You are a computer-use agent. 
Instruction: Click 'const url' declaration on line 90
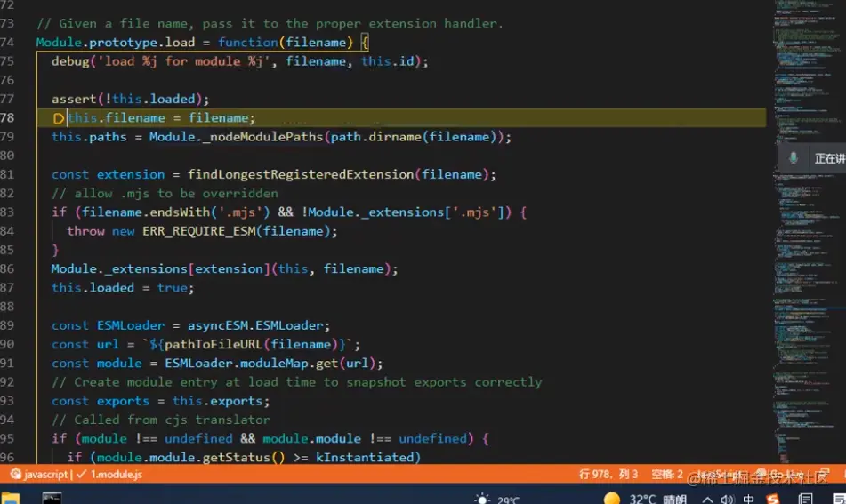coord(85,344)
